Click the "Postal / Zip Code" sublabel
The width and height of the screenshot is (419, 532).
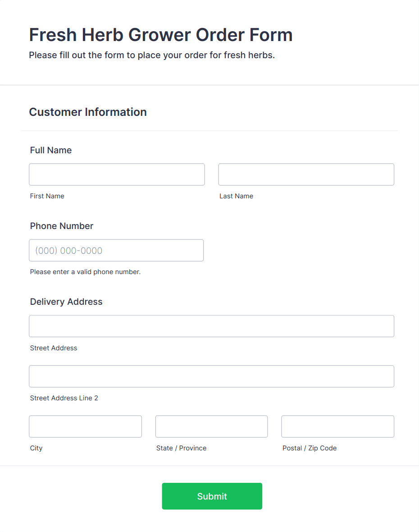tap(310, 448)
